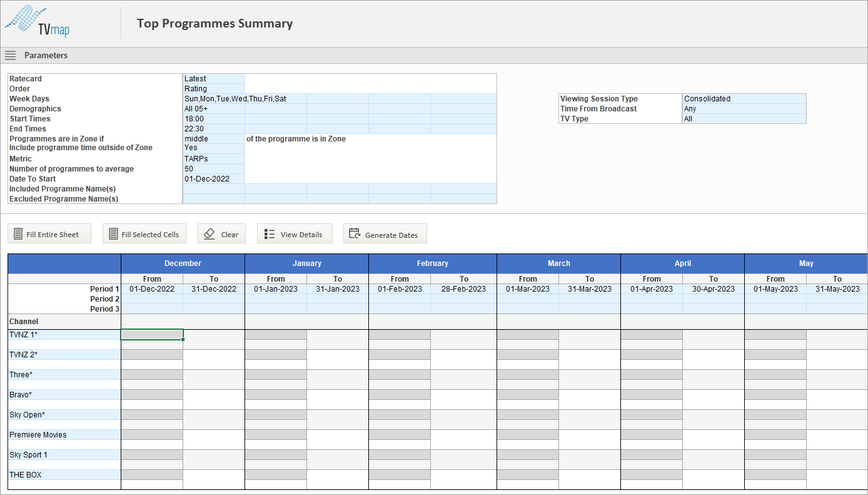868x495 pixels.
Task: Click the date cell 01-May-2023
Action: 775,289
